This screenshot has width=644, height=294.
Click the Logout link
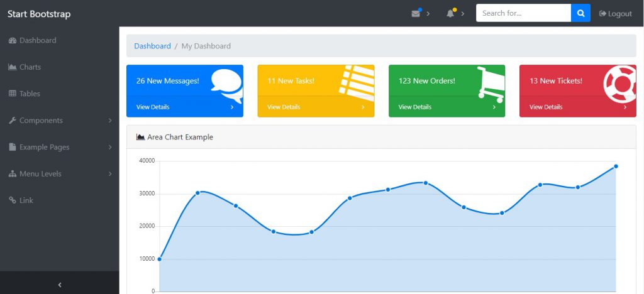616,14
